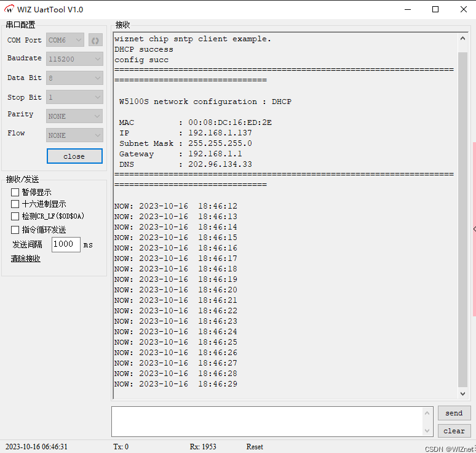This screenshot has height=453, width=476.
Task: Click the 'wiznet chip sntp client example.' line
Action: click(192, 39)
